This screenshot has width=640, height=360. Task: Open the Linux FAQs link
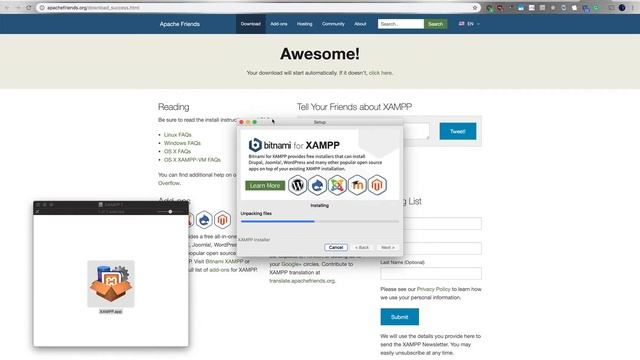point(178,135)
